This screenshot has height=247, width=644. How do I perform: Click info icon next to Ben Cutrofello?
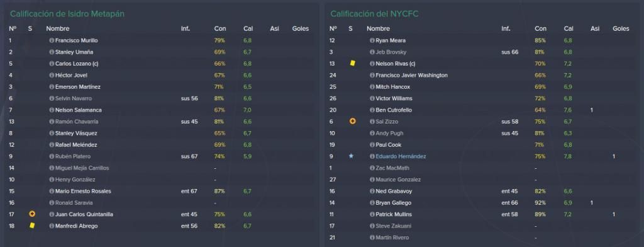point(372,110)
